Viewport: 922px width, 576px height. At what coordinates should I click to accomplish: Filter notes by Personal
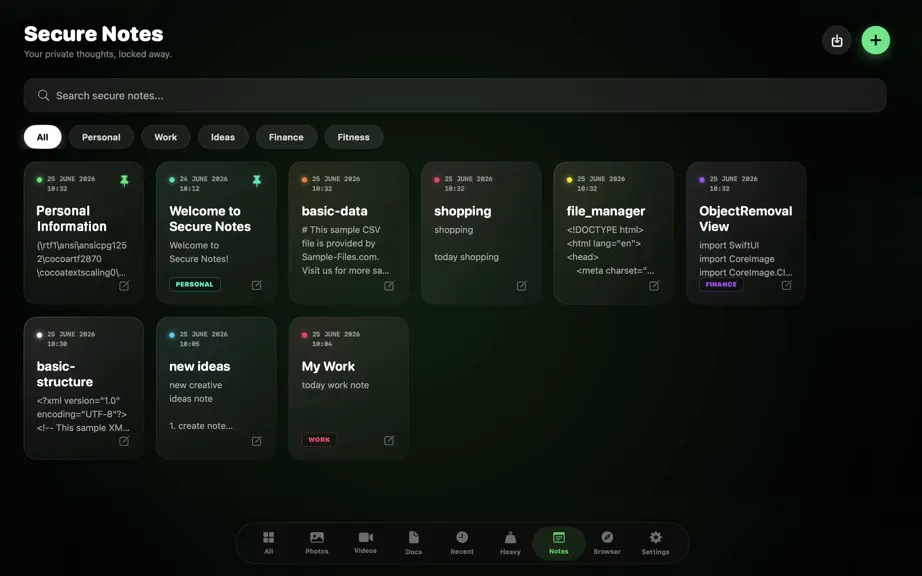(101, 137)
